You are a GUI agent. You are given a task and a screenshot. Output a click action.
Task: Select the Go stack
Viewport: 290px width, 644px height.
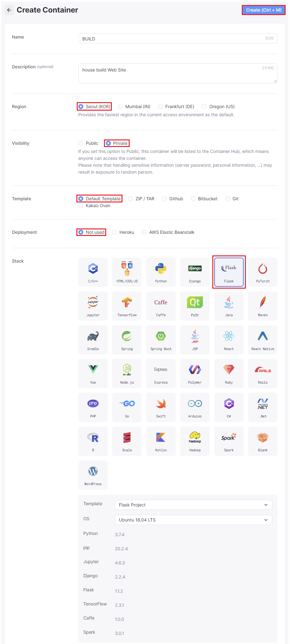[127, 407]
